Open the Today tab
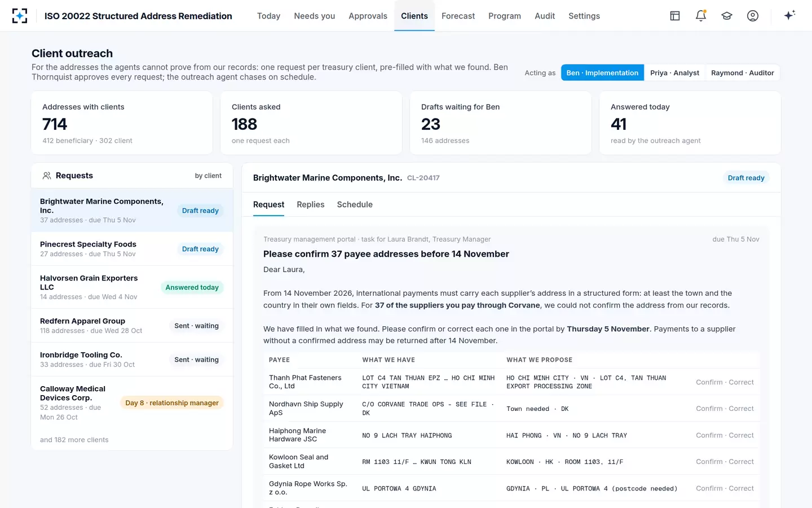This screenshot has height=508, width=812. tap(268, 16)
